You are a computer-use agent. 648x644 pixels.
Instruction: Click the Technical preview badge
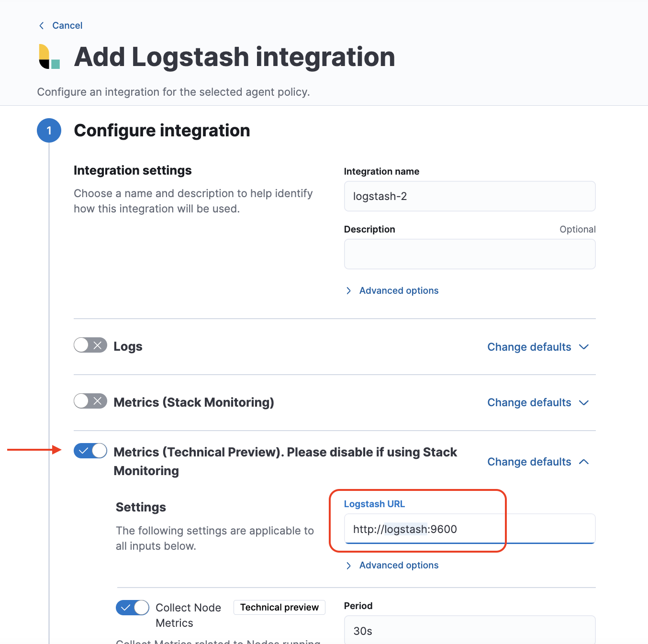pos(279,607)
